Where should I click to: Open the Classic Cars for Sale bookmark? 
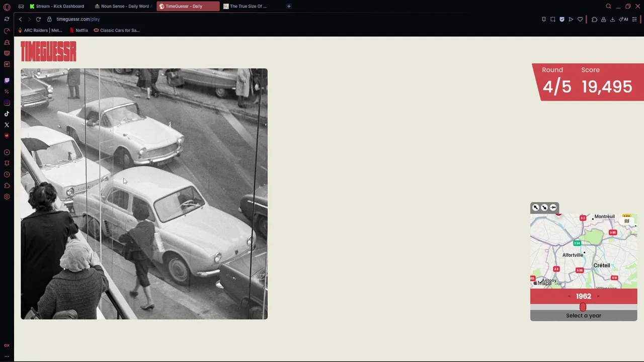coord(117,30)
